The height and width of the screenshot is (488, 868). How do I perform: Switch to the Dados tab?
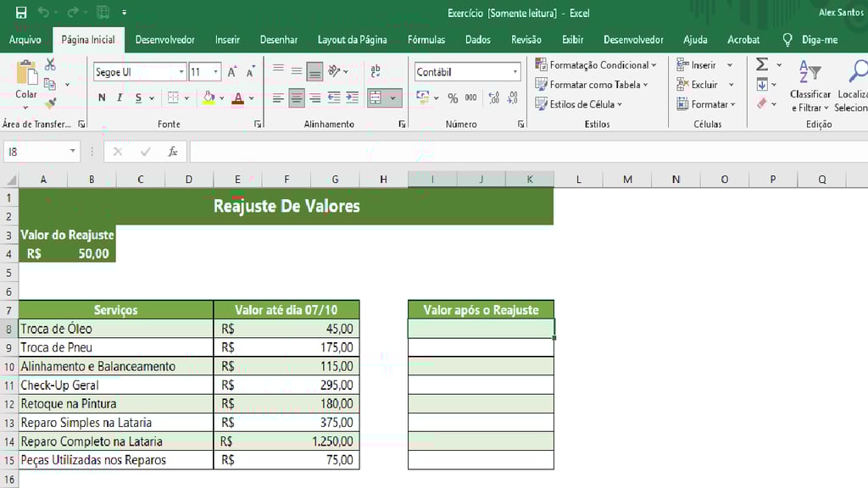coord(478,40)
